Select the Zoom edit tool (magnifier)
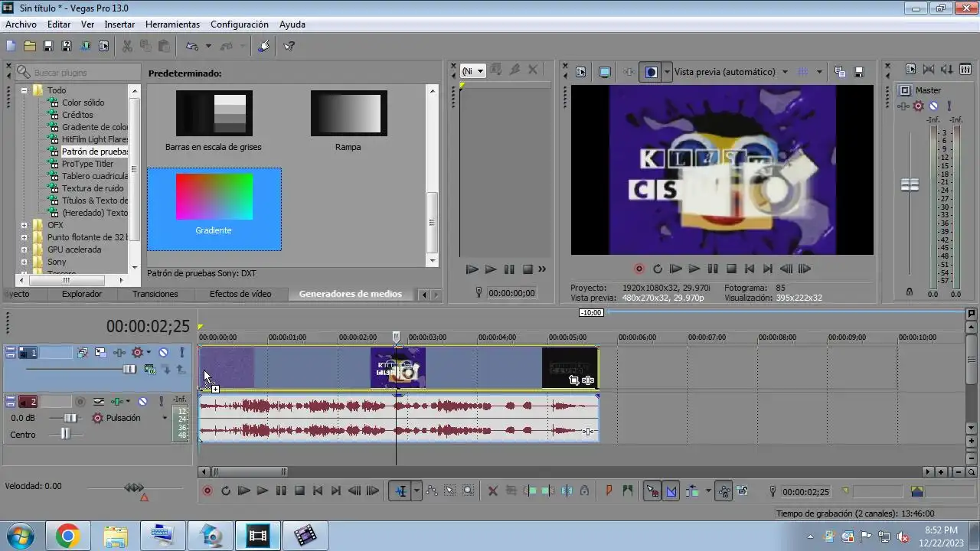 (469, 491)
